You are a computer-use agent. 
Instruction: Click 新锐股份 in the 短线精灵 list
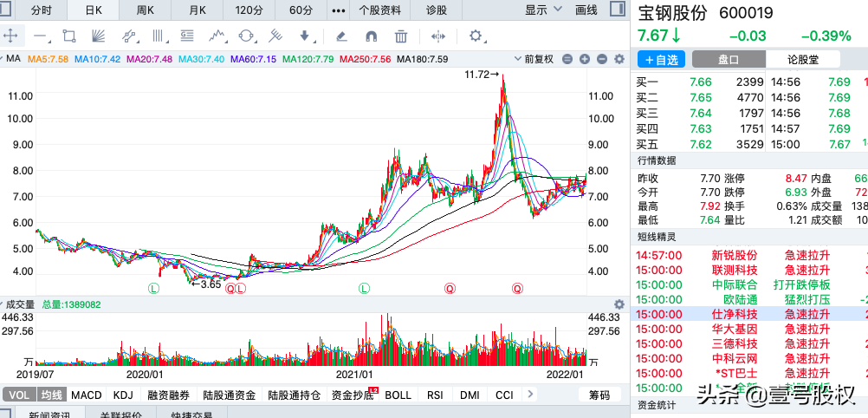(734, 256)
